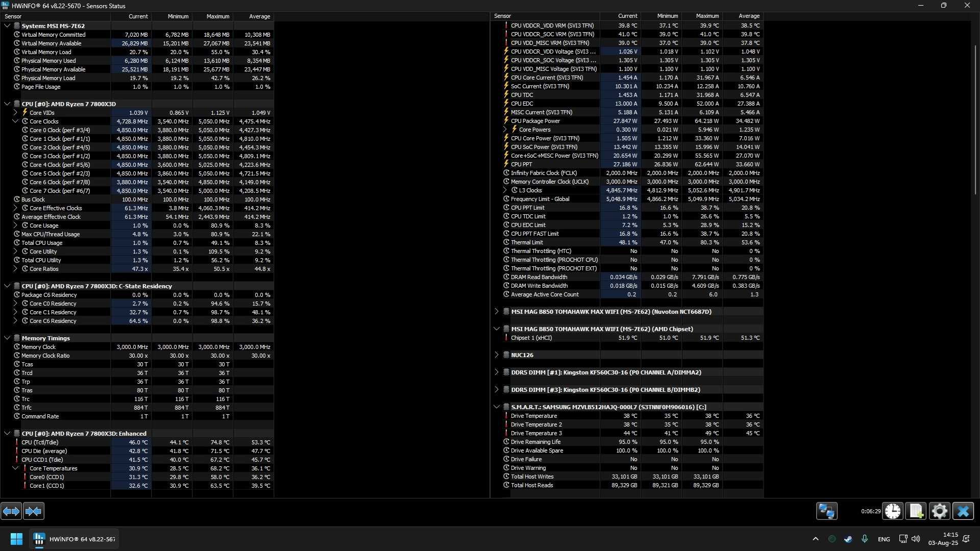The image size is (980, 551).
Task: Collapse the AMD Chipset sensor group
Action: point(497,329)
